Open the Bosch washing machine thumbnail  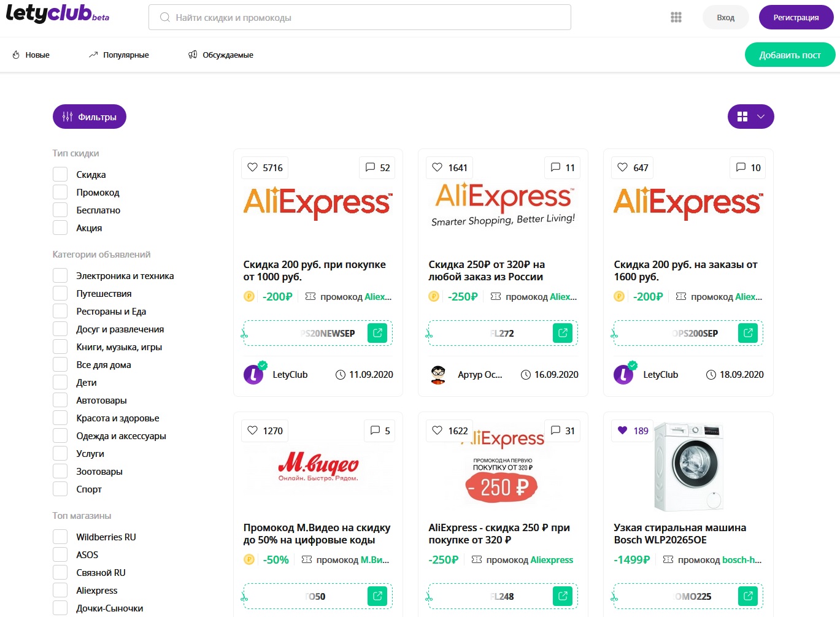(x=688, y=467)
